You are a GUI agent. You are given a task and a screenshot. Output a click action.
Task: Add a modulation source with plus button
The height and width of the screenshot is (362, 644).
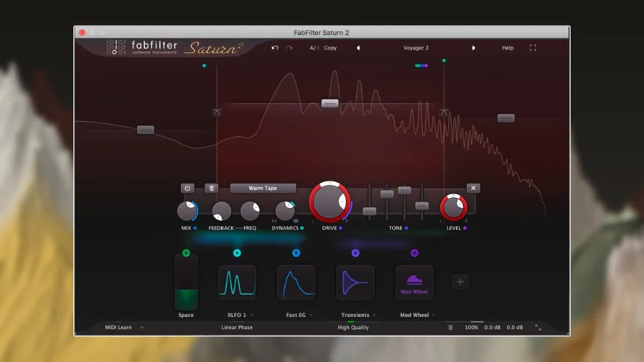[x=460, y=282]
